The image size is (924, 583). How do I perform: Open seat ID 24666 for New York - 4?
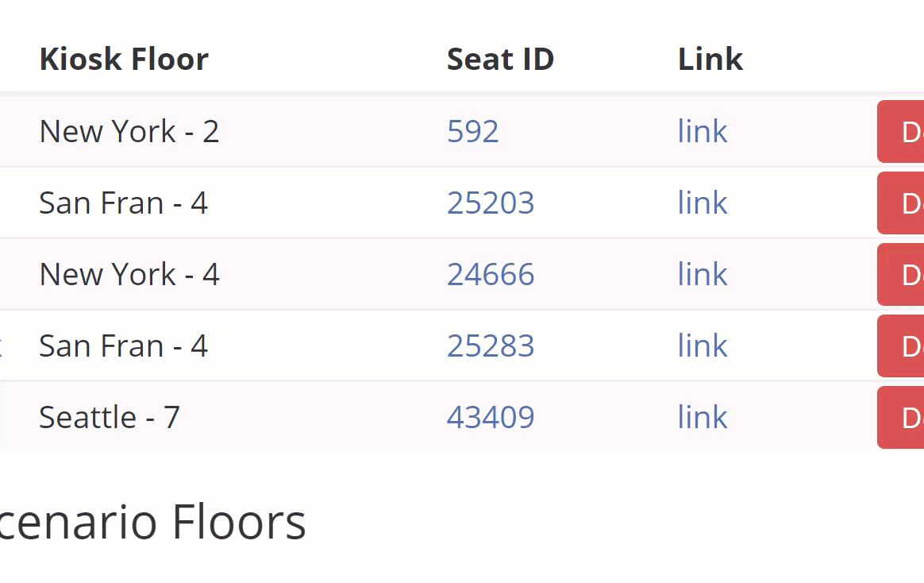[x=491, y=274]
